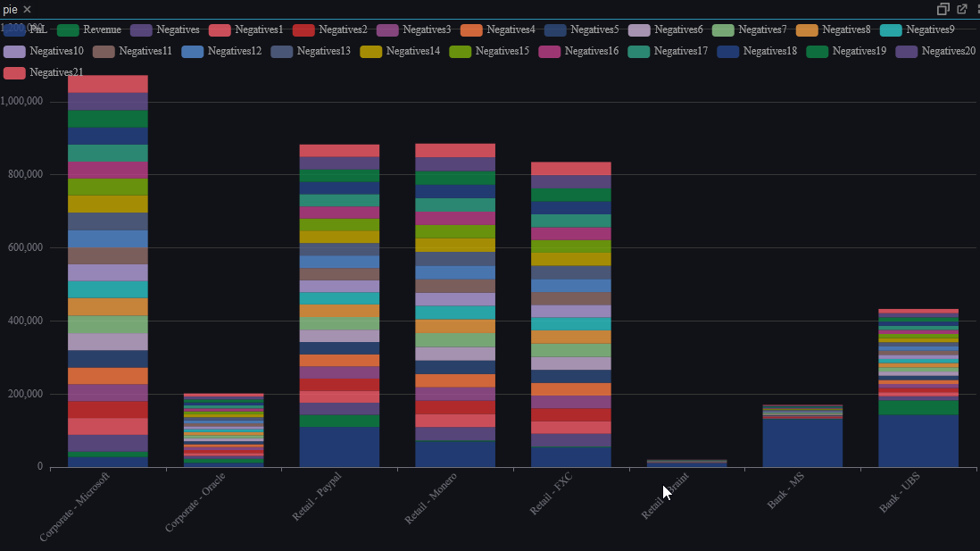Viewport: 980px width, 551px height.
Task: Click the split editor icon beside the chart
Action: click(x=943, y=8)
